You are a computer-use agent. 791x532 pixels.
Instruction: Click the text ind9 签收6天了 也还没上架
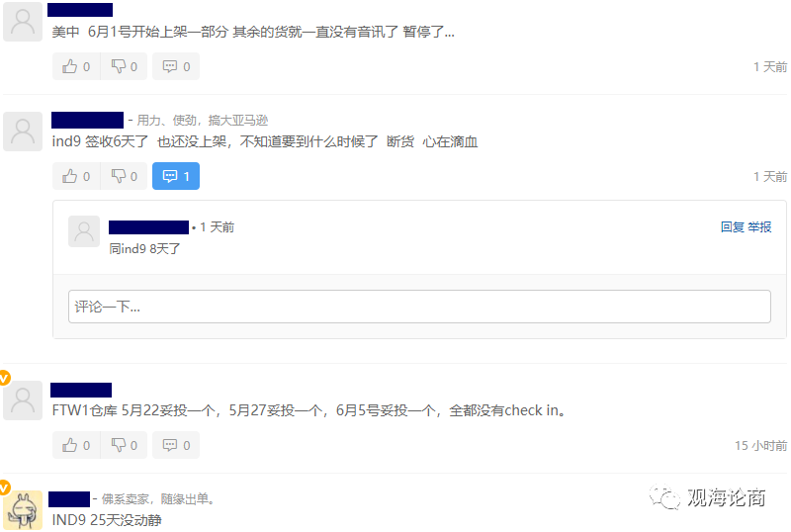pos(265,141)
